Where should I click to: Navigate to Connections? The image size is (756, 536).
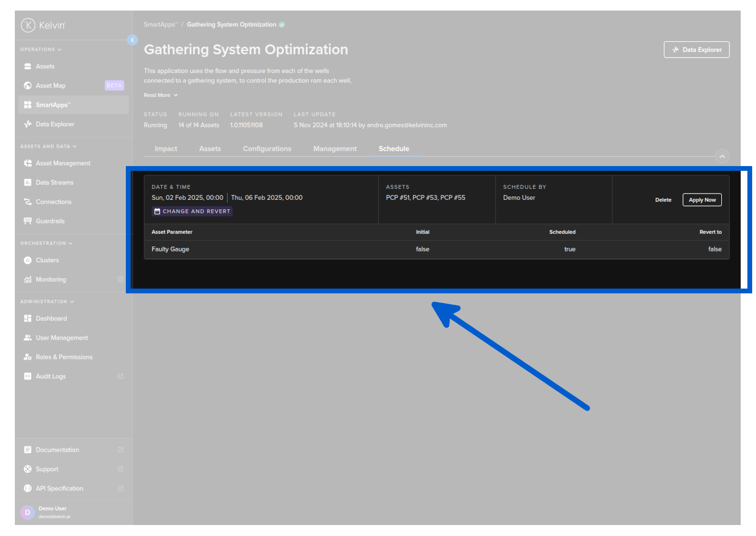click(x=53, y=202)
